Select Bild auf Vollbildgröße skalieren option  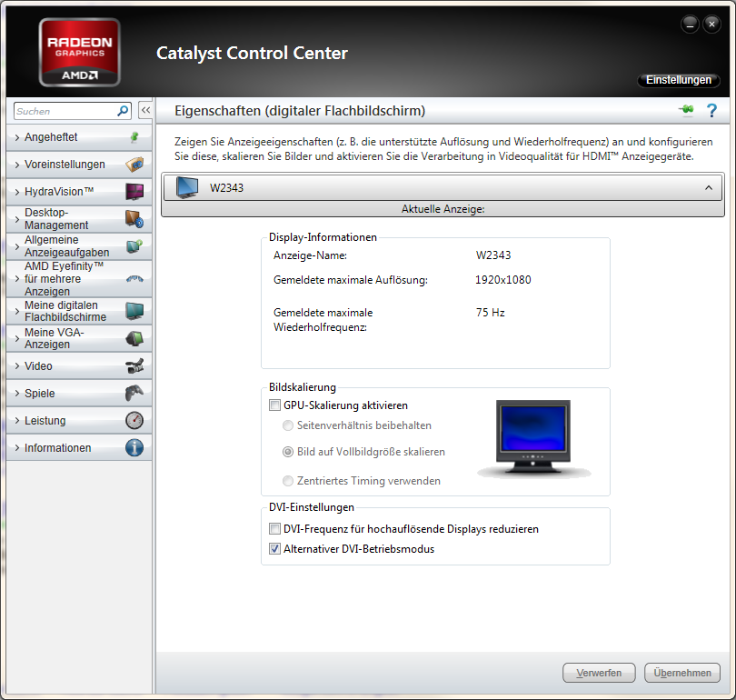[288, 452]
